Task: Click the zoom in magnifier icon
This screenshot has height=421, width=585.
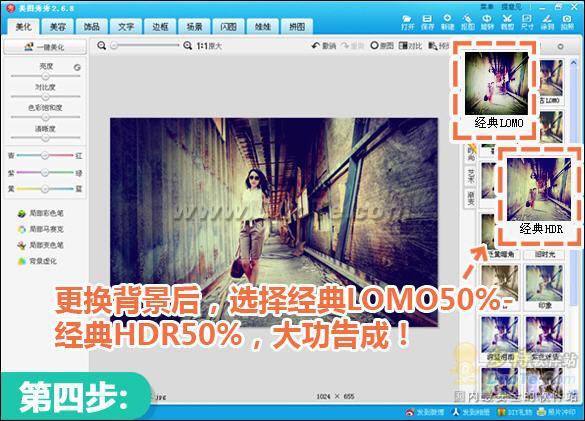Action: (x=187, y=46)
